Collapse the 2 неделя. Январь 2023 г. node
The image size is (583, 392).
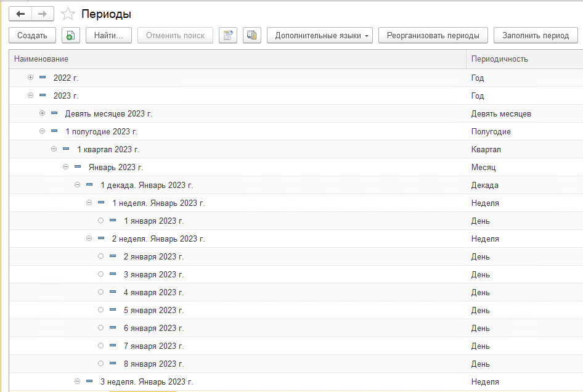pyautogui.click(x=89, y=239)
